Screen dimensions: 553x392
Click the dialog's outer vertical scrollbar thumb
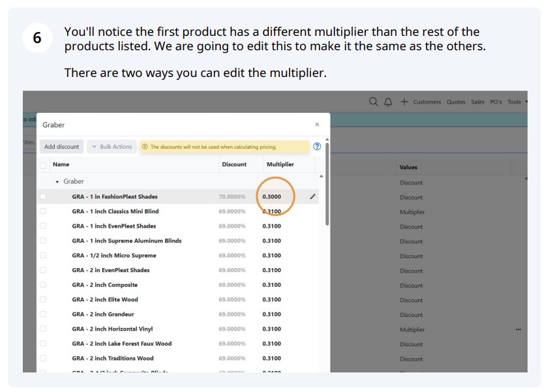pos(327,183)
